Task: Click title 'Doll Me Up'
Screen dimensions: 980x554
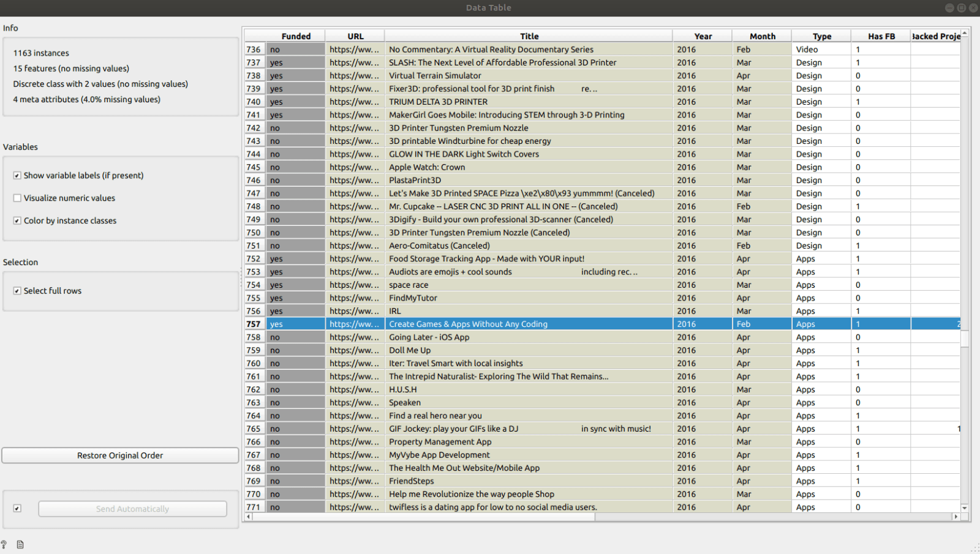Action: pos(410,350)
